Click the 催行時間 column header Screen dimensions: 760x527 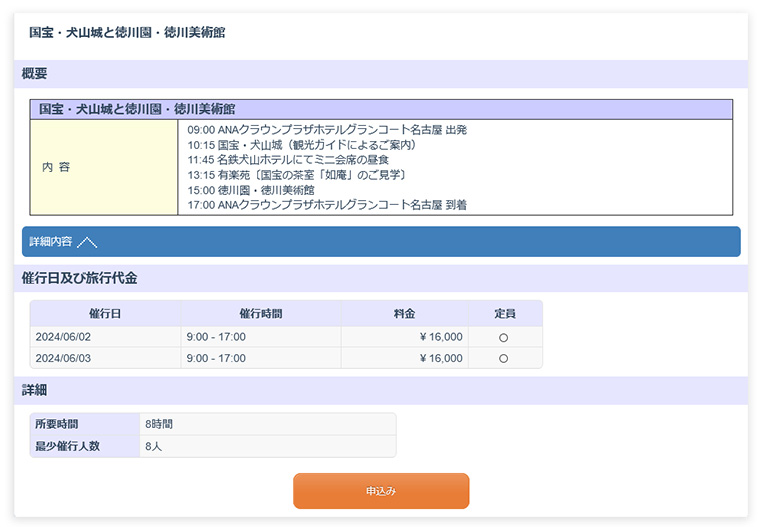(x=260, y=314)
